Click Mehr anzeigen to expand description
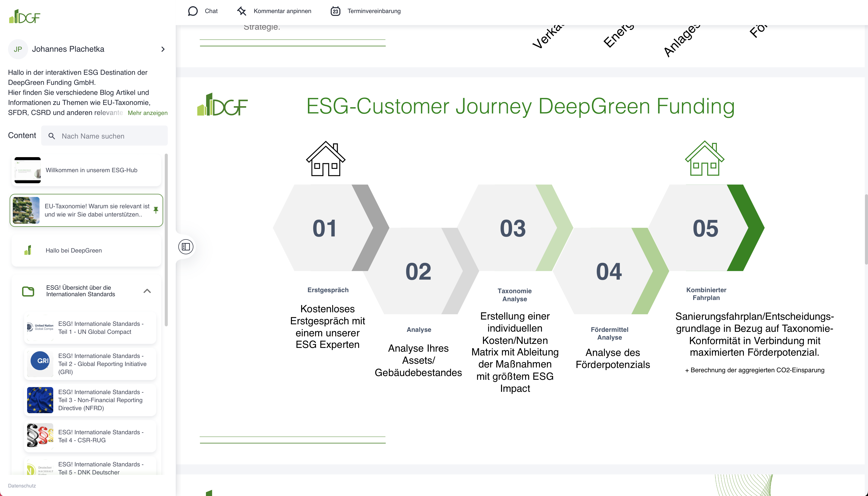This screenshot has height=496, width=868. tap(148, 113)
